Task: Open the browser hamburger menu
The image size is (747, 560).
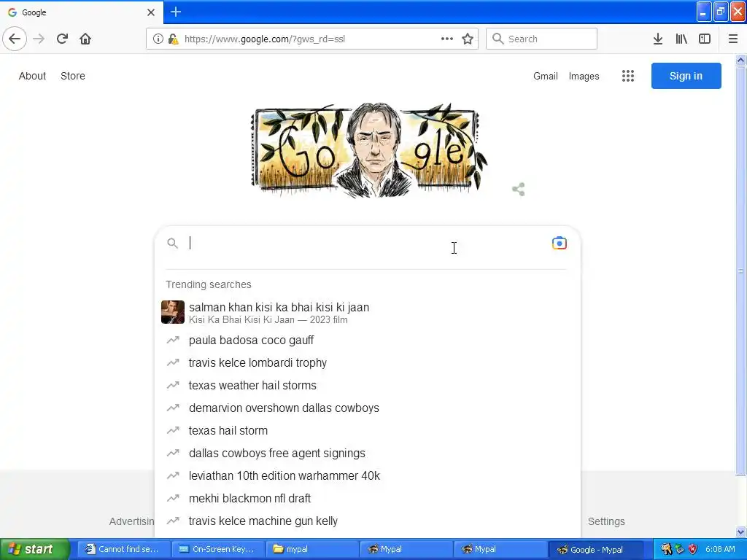Action: tap(732, 39)
